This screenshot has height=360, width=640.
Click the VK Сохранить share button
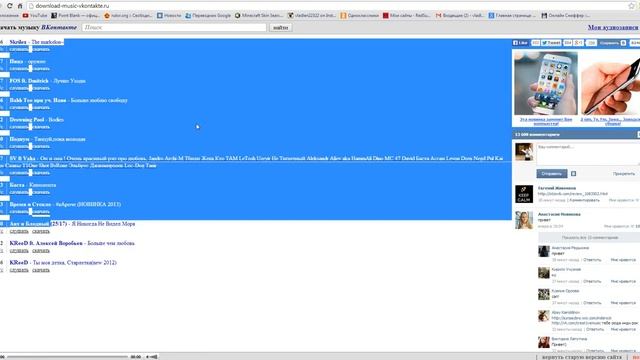pyautogui.click(x=612, y=43)
